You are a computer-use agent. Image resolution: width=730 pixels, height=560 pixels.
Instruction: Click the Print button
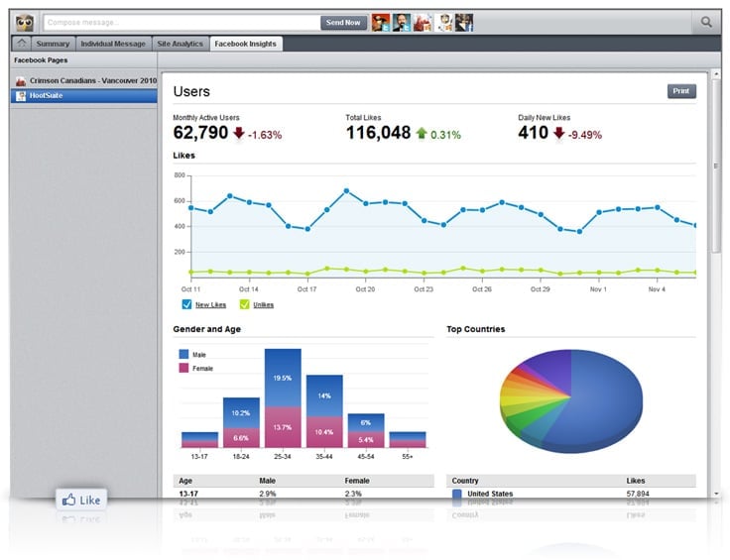point(681,91)
